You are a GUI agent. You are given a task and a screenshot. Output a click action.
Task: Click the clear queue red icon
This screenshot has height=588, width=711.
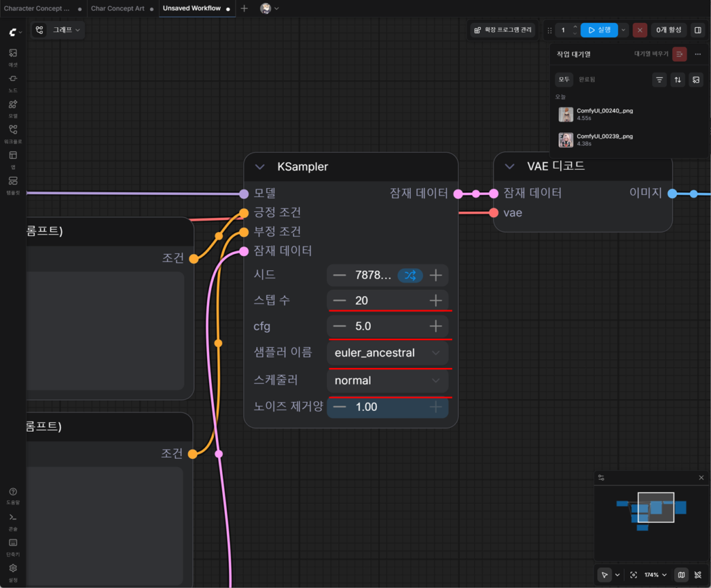point(679,54)
